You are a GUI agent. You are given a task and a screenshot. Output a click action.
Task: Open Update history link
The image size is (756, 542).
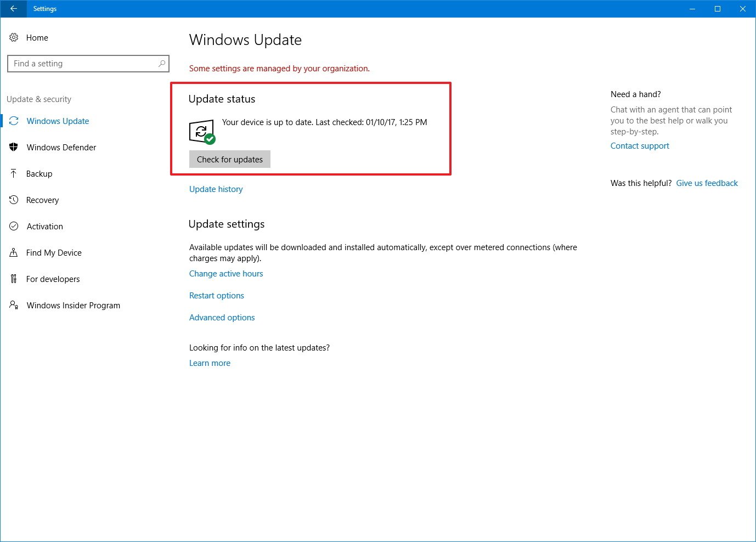[x=216, y=189]
